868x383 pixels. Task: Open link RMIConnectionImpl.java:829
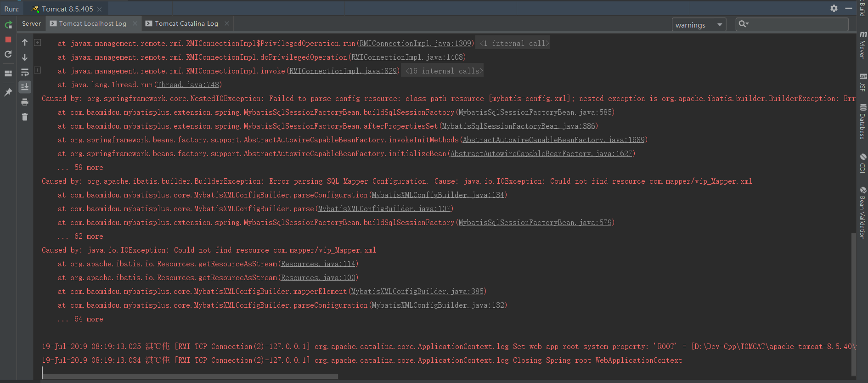343,71
